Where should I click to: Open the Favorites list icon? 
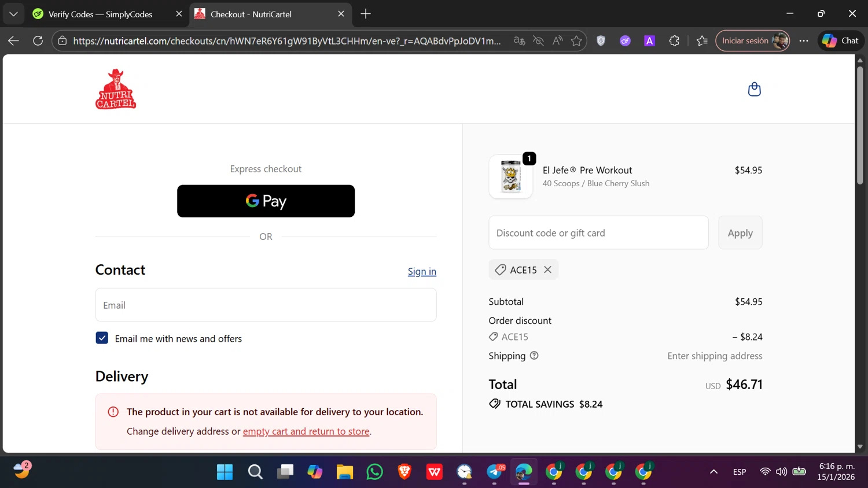point(702,40)
